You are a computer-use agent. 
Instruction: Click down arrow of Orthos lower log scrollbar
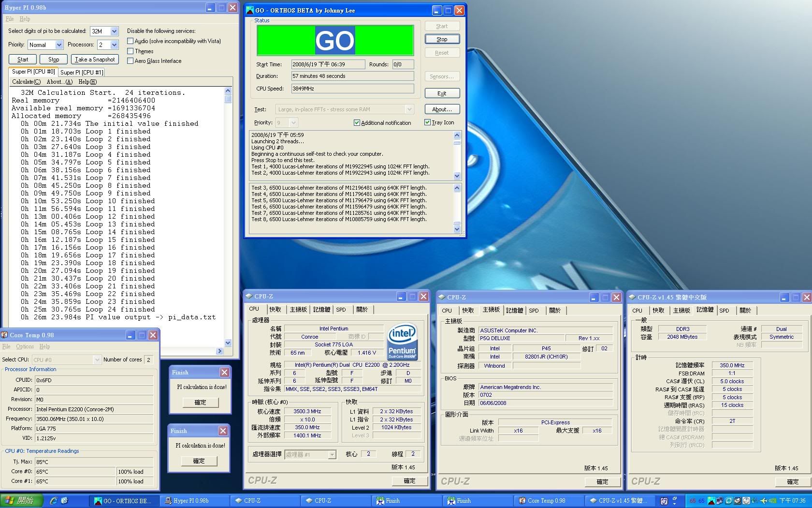coord(457,229)
